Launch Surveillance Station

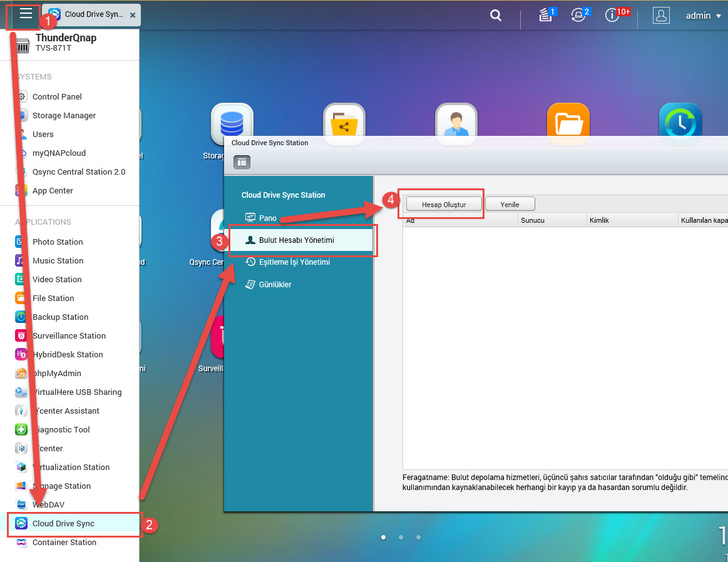click(x=69, y=335)
